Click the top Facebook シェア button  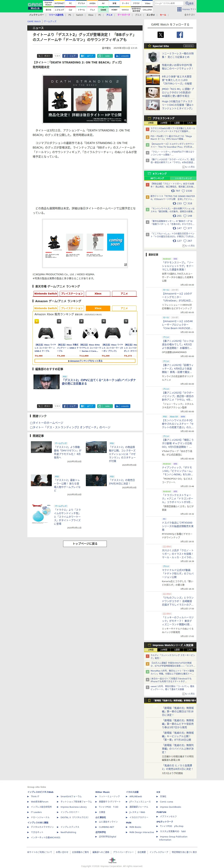pos(70,56)
